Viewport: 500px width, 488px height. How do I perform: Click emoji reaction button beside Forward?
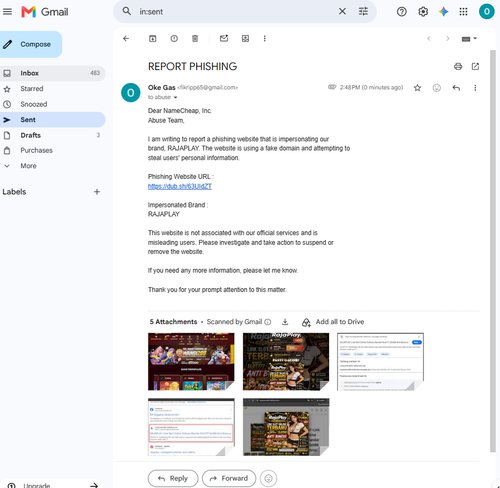(268, 479)
